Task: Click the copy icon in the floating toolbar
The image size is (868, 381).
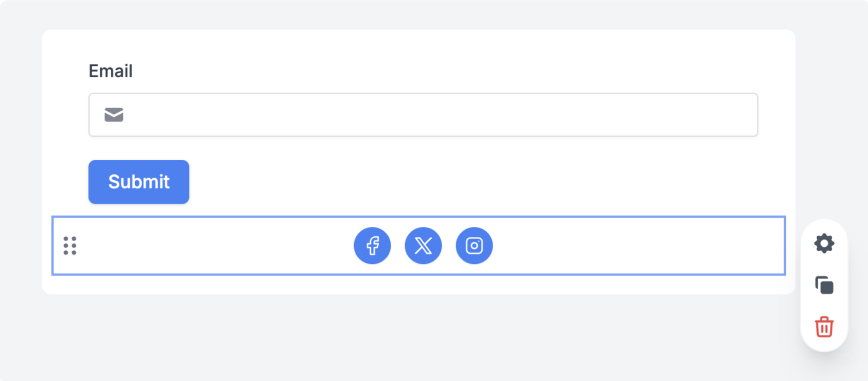Action: pyautogui.click(x=824, y=285)
